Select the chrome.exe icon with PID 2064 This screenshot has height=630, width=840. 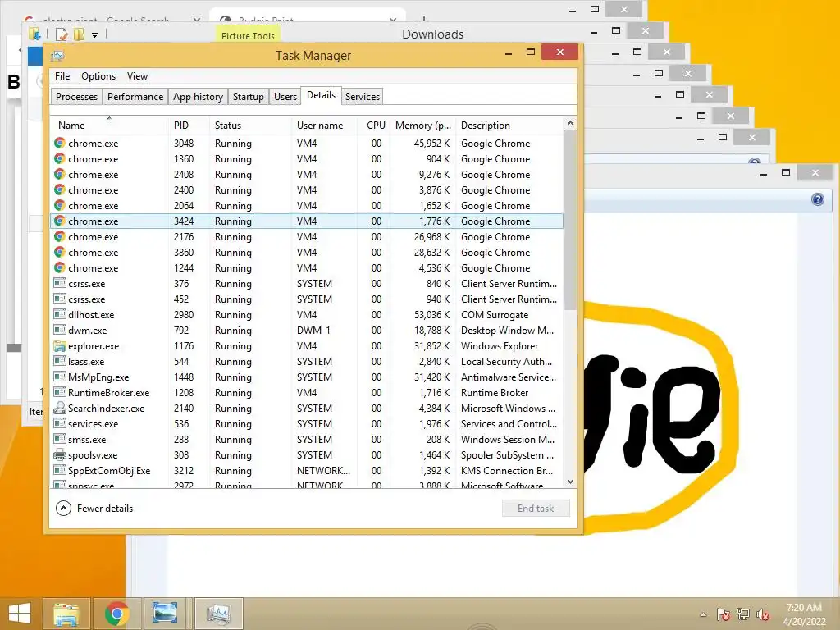point(59,205)
